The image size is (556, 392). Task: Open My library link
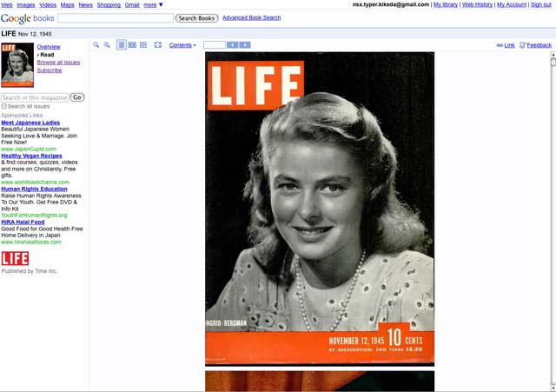[446, 4]
